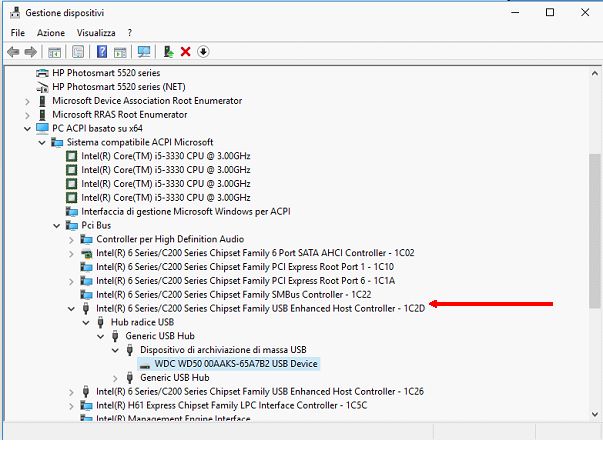Select the PC ACPI basato su x64 computer icon
Viewport: 603px width, 474px height.
(42, 128)
